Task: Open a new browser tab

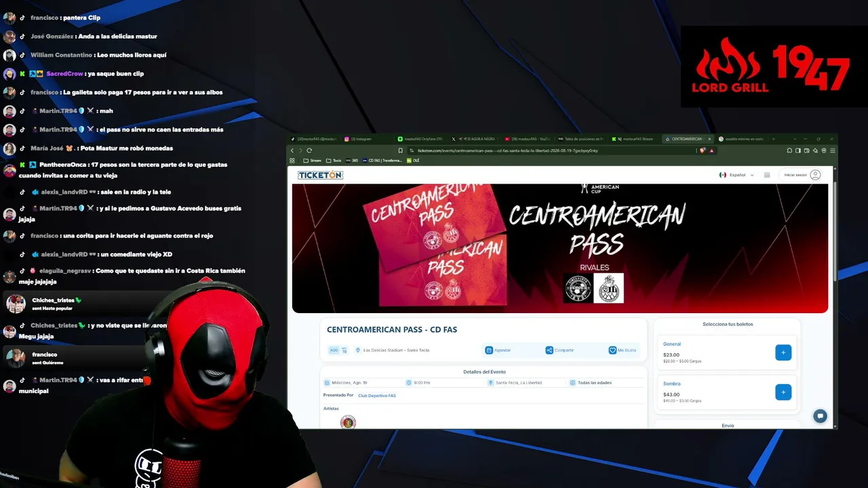Action: coord(773,139)
